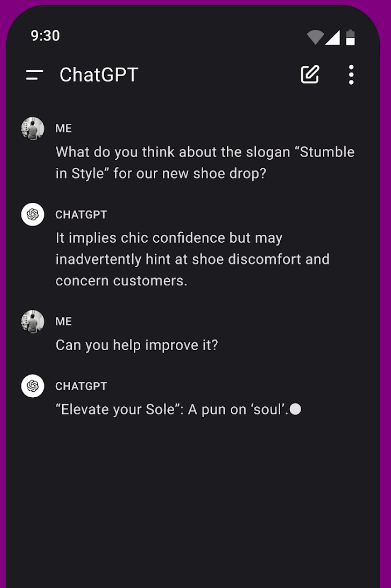The width and height of the screenshot is (391, 588).
Task: Click the "Elevate your Sole" response text
Action: tap(172, 410)
